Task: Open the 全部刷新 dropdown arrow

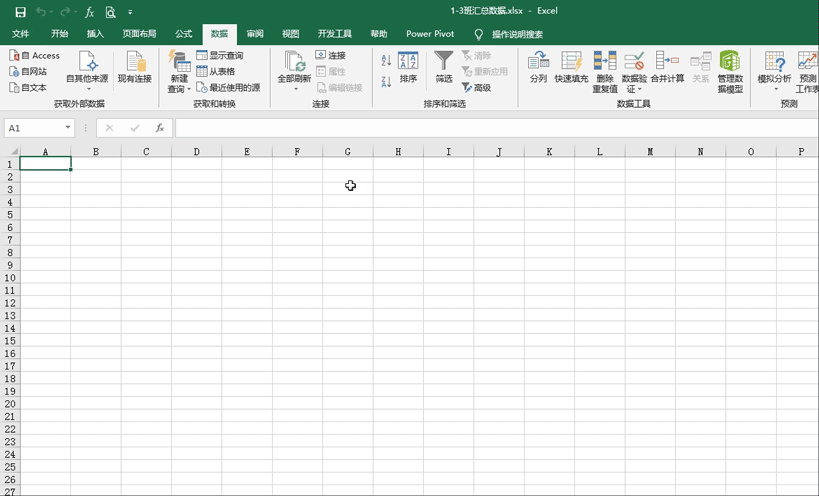Action: [295, 89]
